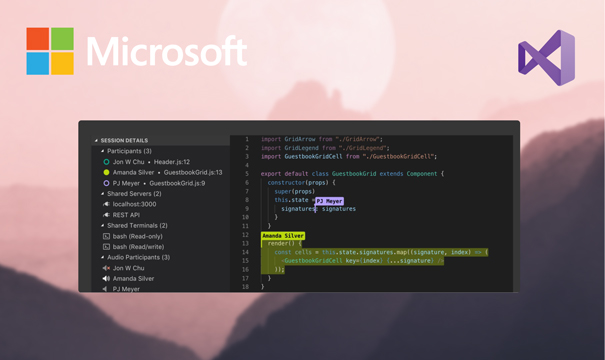
Task: Select Jon W Chu under Audio Participants
Action: click(128, 268)
